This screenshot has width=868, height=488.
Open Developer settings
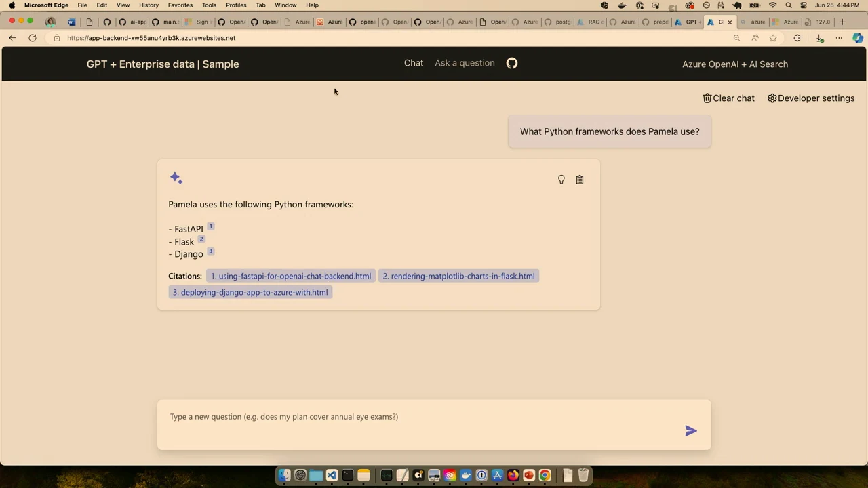[811, 98]
